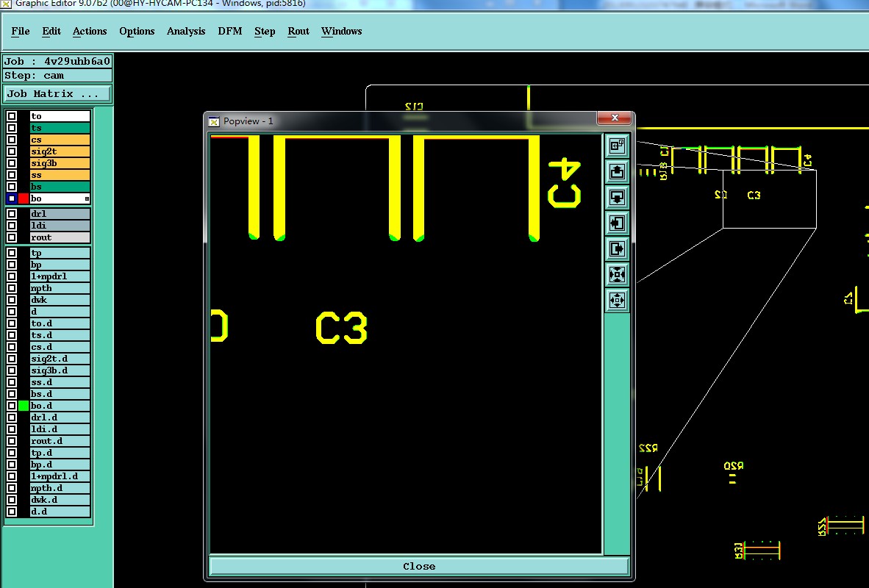This screenshot has height=588, width=869.
Task: Tick the checkbox beside the cs layer
Action: click(12, 140)
